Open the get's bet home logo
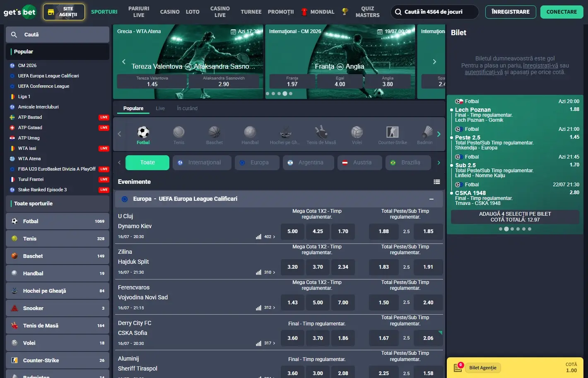Viewport: 588px width, 378px height. 19,12
